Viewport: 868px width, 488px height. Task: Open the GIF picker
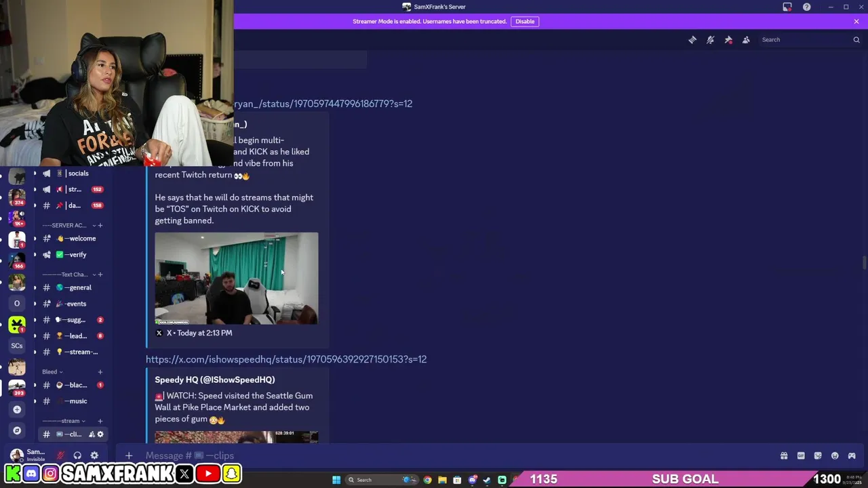point(801,455)
